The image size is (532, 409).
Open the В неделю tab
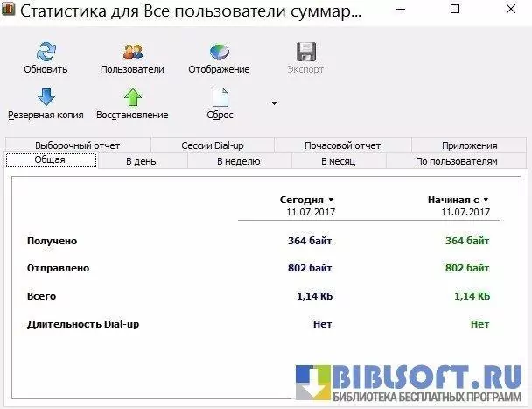click(237, 161)
